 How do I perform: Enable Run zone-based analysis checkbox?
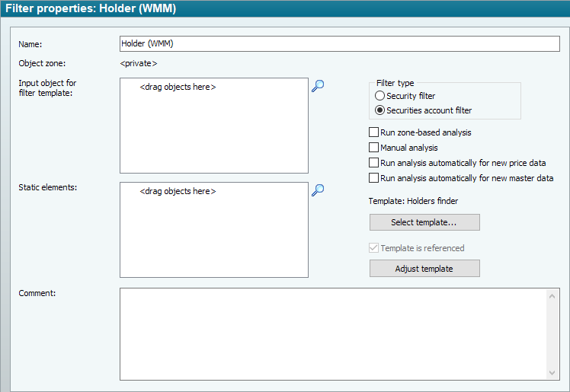tap(373, 132)
